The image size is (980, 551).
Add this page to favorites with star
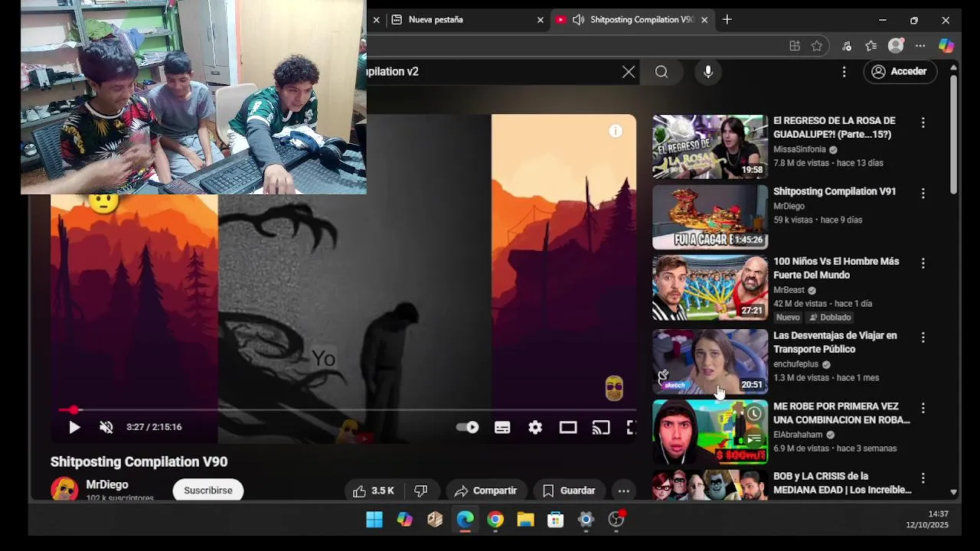(817, 46)
